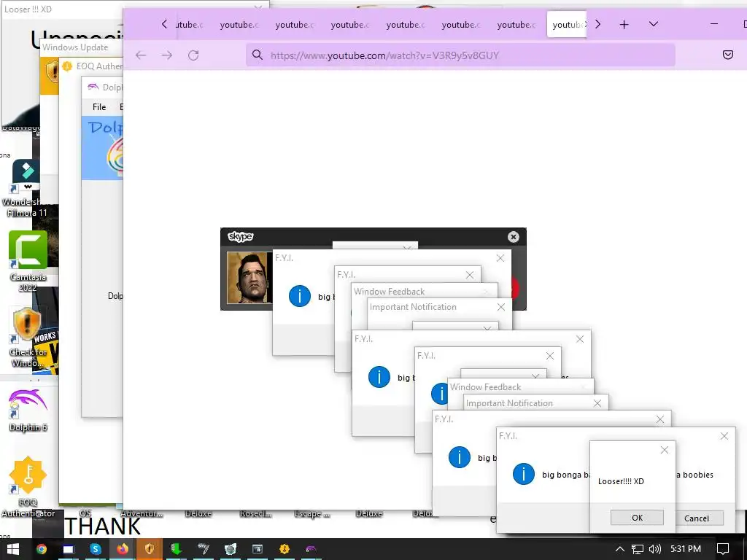
Task: Click OK in the Looser!!!! XD dialog
Action: [x=637, y=518]
